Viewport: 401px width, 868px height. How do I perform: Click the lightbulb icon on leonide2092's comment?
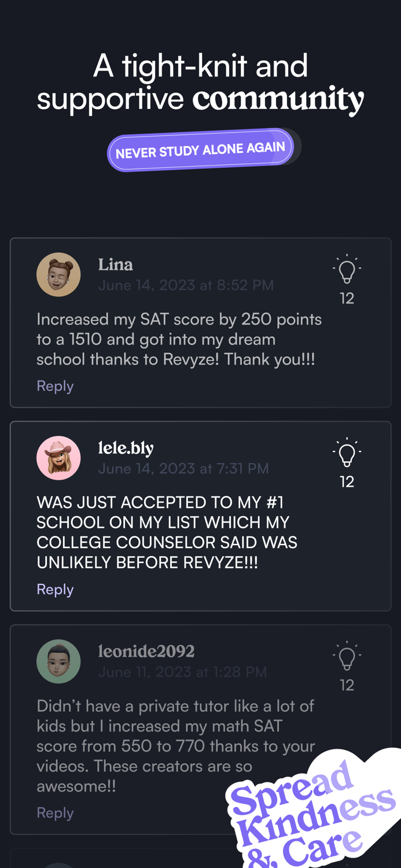(x=347, y=656)
